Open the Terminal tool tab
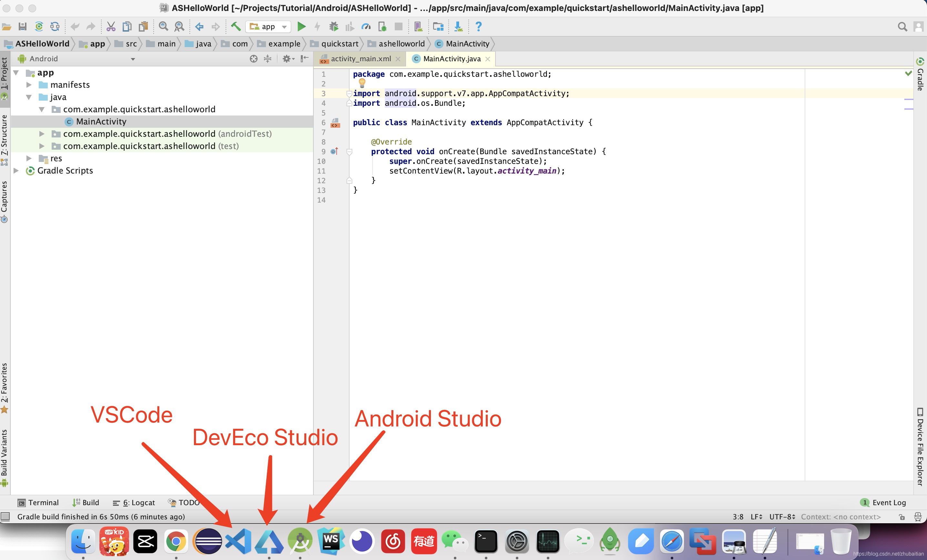927x560 pixels. click(x=38, y=503)
